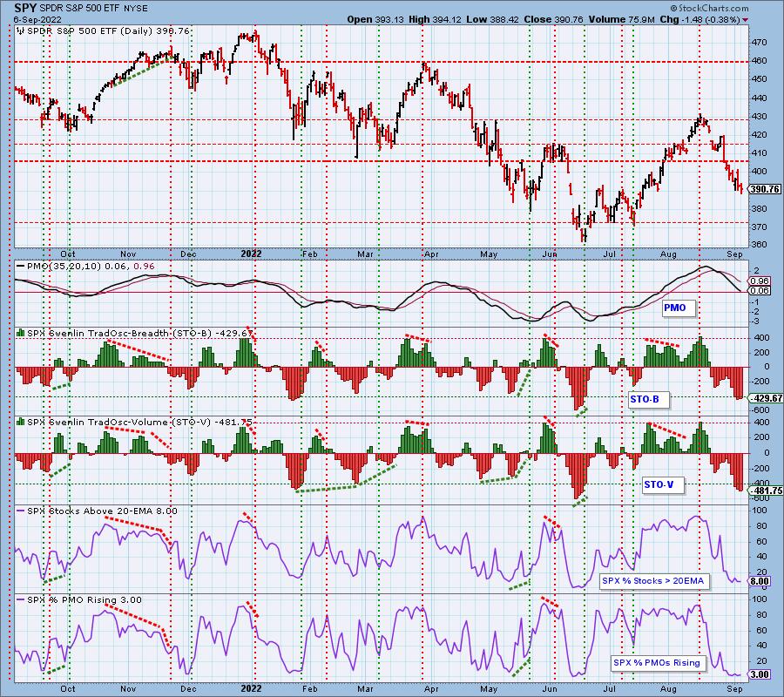Click the StockCharts.com copyright label
Screen dimensions: 784x697
click(x=709, y=8)
